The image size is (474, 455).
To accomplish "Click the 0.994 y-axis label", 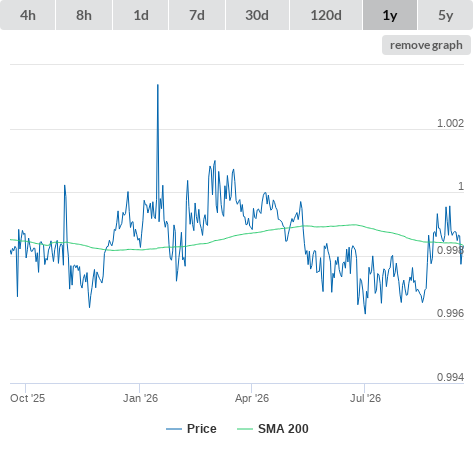I will [450, 377].
